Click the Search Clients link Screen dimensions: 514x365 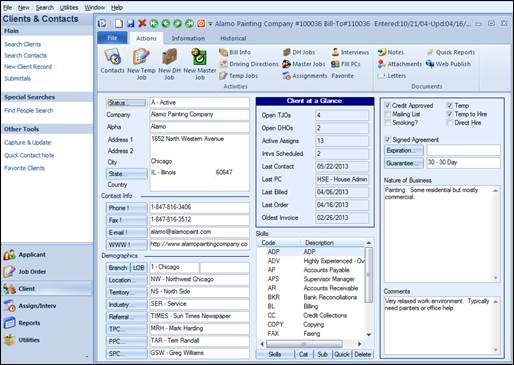pos(23,44)
